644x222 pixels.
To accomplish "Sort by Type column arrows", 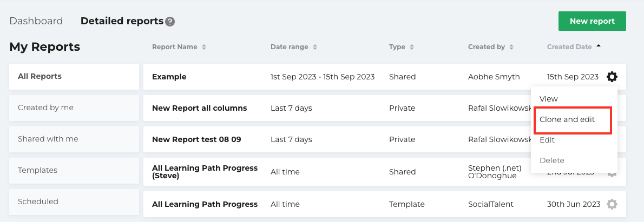I will point(411,47).
